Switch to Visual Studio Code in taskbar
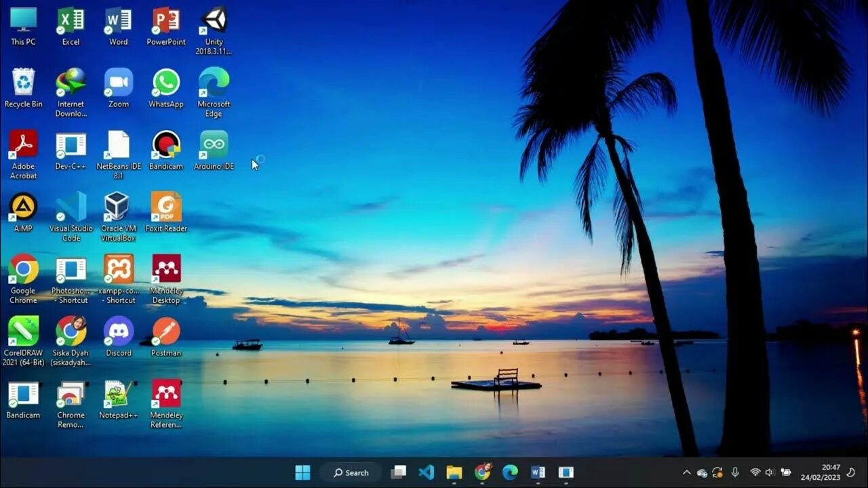The image size is (868, 488). pos(426,472)
